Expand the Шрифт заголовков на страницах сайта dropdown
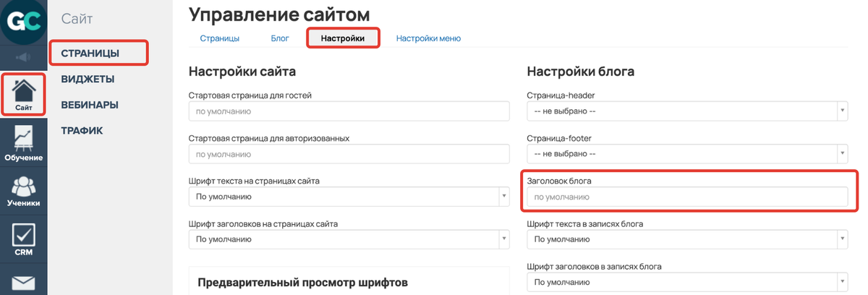This screenshot has height=295, width=868. point(349,239)
